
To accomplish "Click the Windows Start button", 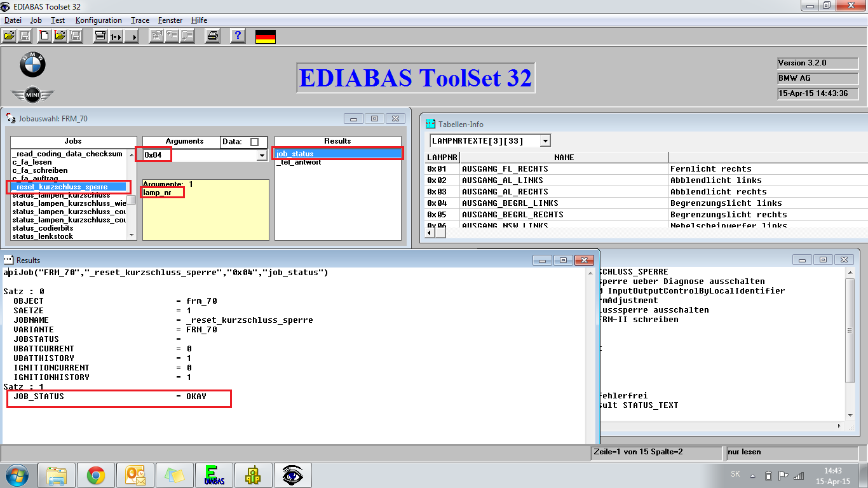I will click(17, 475).
